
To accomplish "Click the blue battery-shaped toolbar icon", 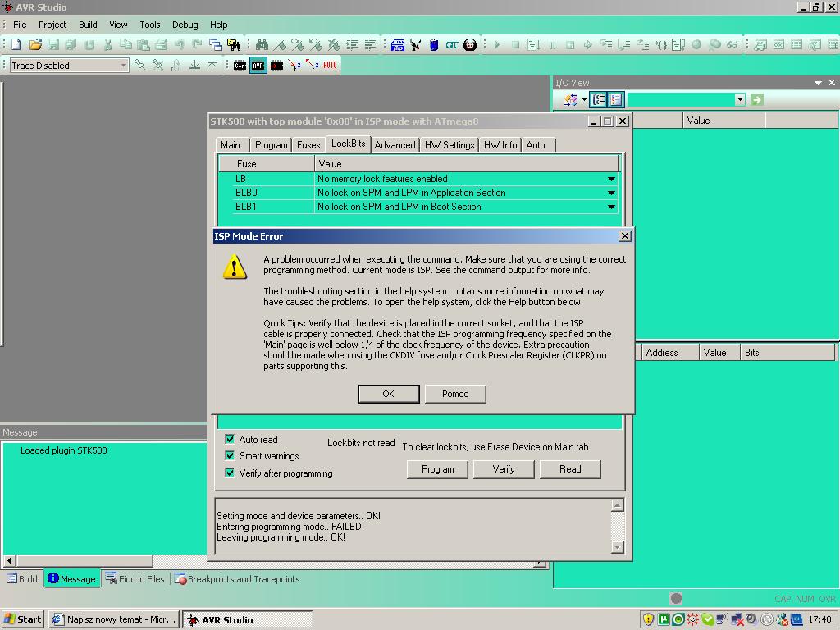I will point(434,45).
